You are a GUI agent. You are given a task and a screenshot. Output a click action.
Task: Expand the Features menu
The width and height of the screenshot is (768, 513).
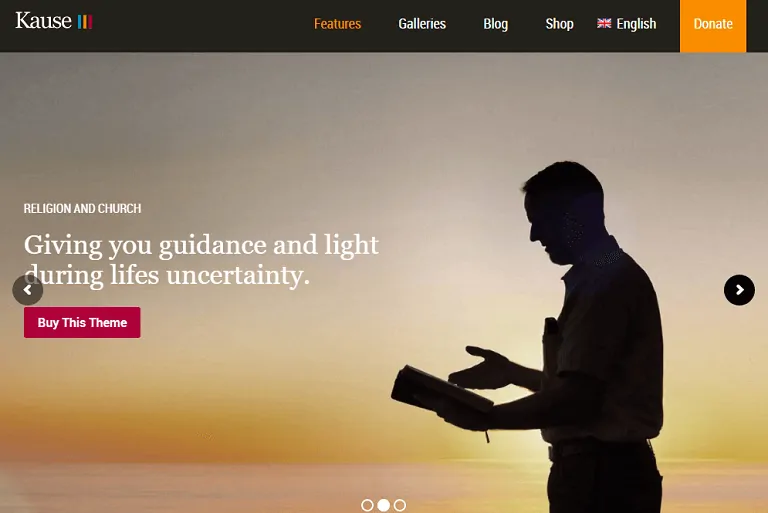click(x=337, y=24)
